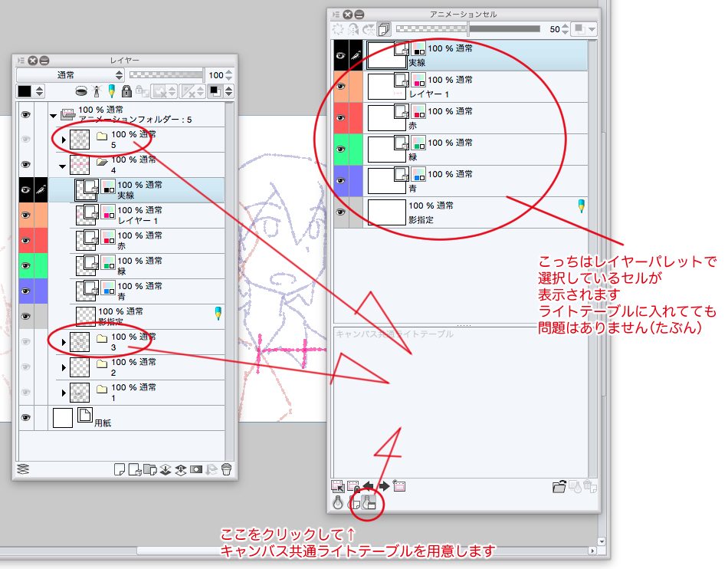
Task: Create new animation cel icon
Action: tap(399, 486)
